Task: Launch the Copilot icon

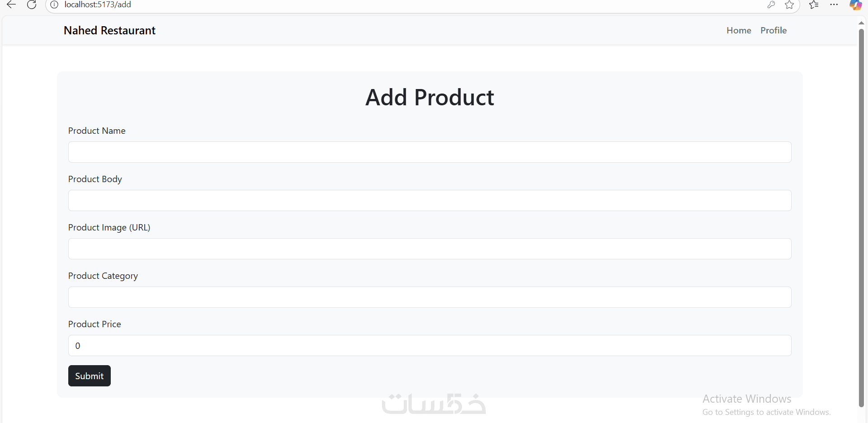Action: (x=855, y=5)
